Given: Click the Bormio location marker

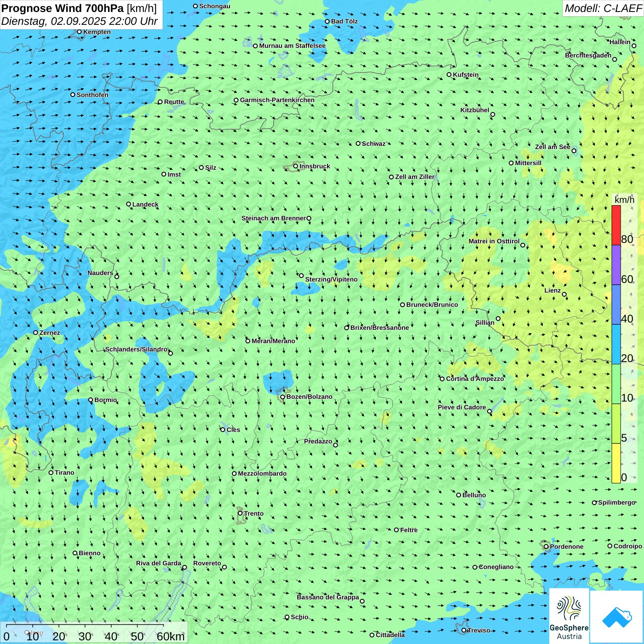Looking at the screenshot, I should tap(91, 400).
